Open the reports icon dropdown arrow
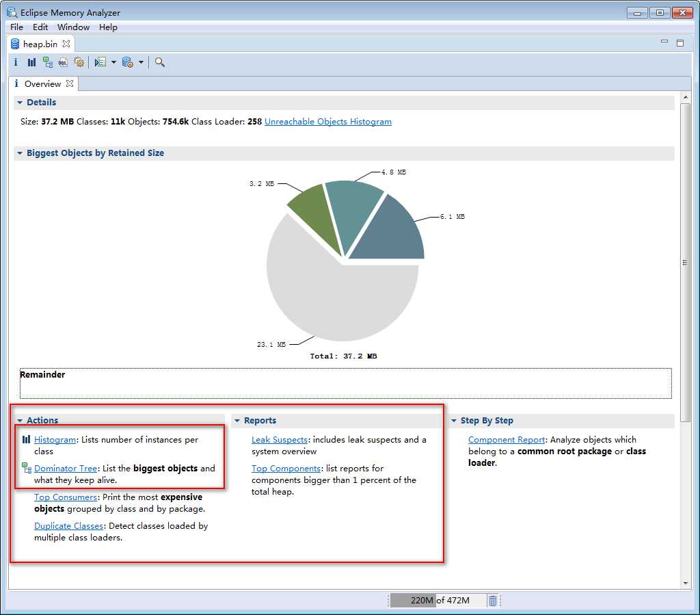Image resolution: width=700 pixels, height=615 pixels. tap(113, 62)
